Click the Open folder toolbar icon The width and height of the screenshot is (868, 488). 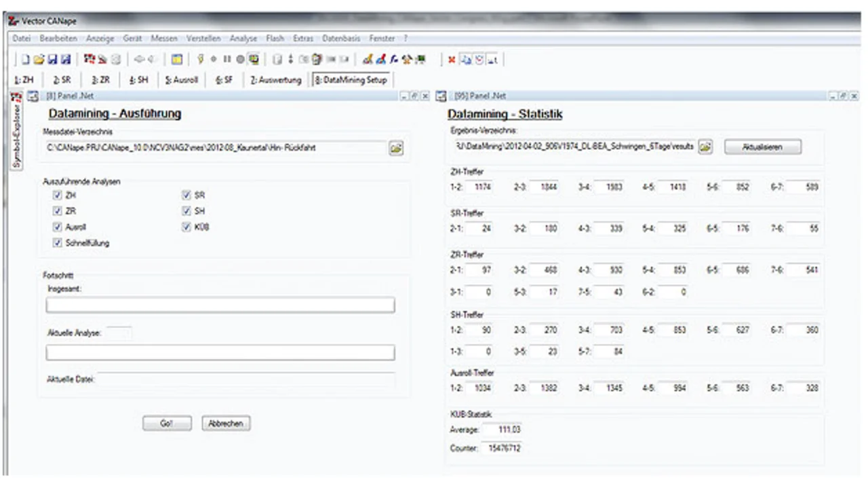click(39, 59)
